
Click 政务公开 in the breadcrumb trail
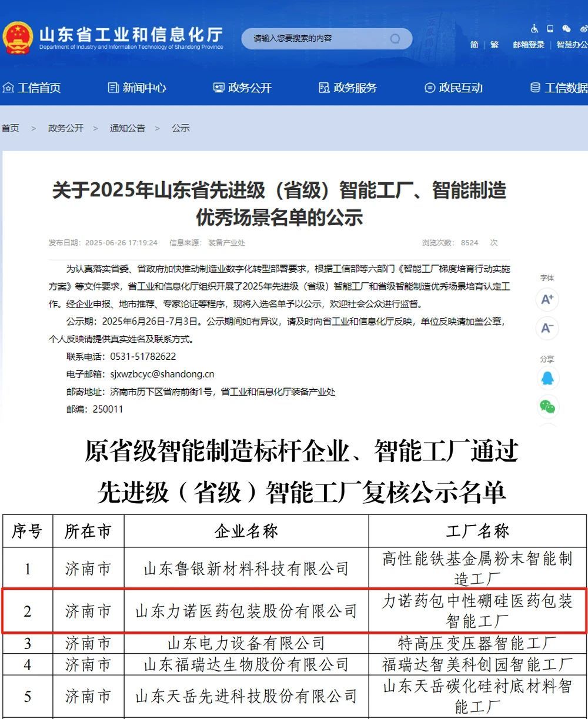coord(66,128)
